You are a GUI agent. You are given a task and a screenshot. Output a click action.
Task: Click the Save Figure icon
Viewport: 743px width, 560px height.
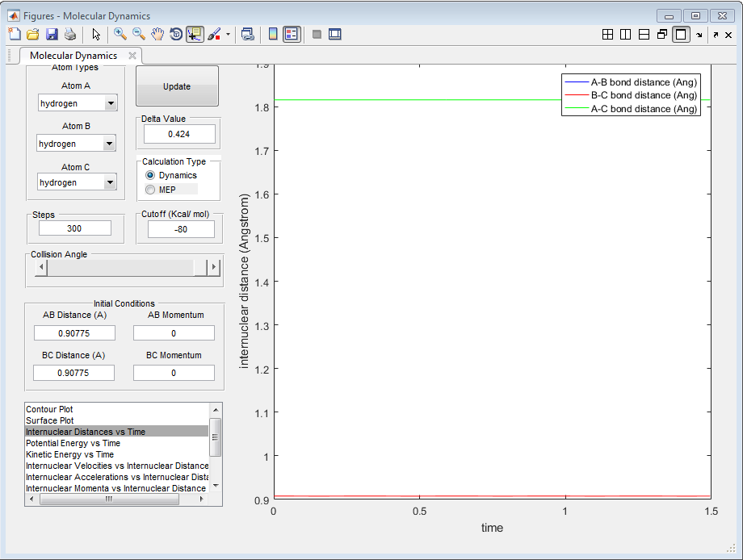pyautogui.click(x=52, y=34)
